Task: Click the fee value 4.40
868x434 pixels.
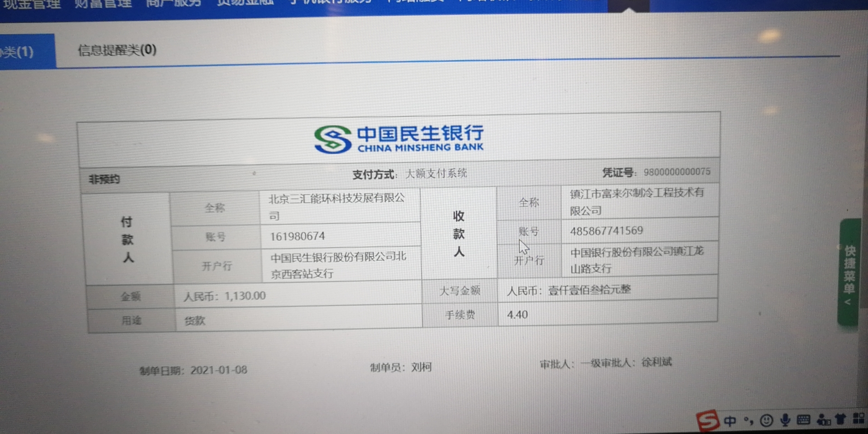Action: pyautogui.click(x=517, y=315)
